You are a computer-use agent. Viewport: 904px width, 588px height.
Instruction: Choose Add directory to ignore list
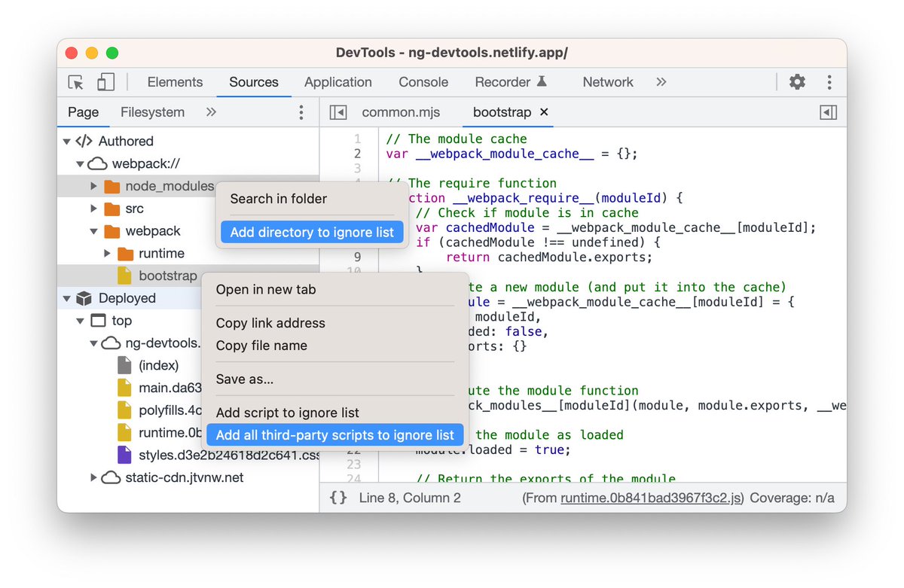[x=312, y=232]
